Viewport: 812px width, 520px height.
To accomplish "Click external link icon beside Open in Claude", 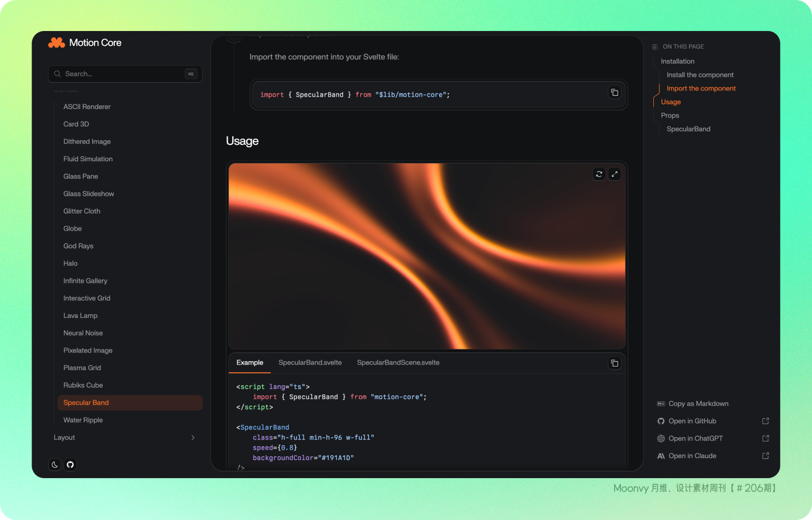I will point(765,456).
